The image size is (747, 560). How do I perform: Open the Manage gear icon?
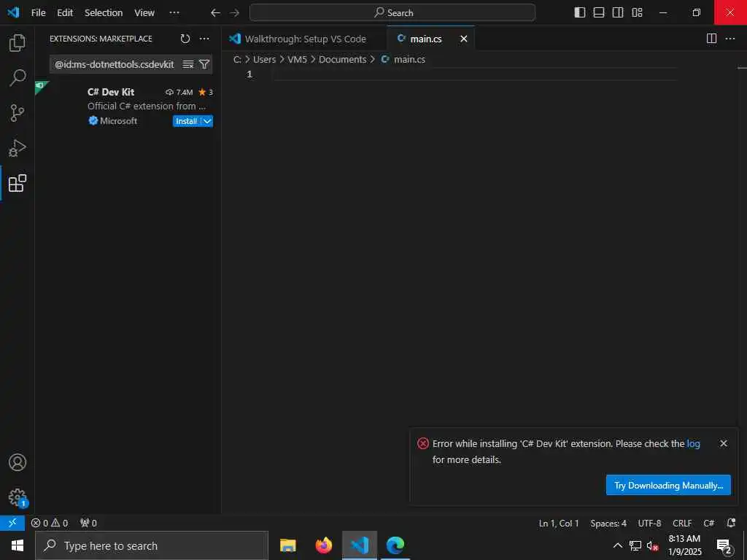tap(18, 497)
